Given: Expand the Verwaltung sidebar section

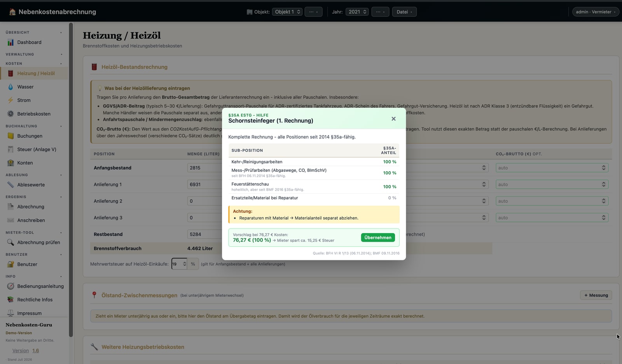Looking at the screenshot, I should pos(34,54).
